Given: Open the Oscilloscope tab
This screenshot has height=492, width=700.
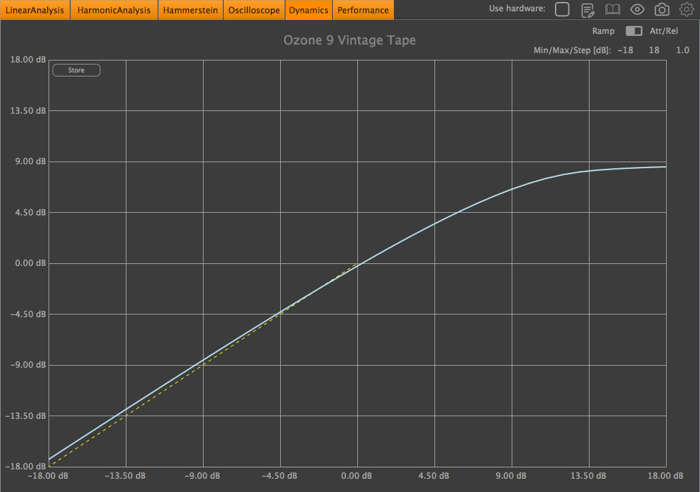Looking at the screenshot, I should (x=254, y=10).
